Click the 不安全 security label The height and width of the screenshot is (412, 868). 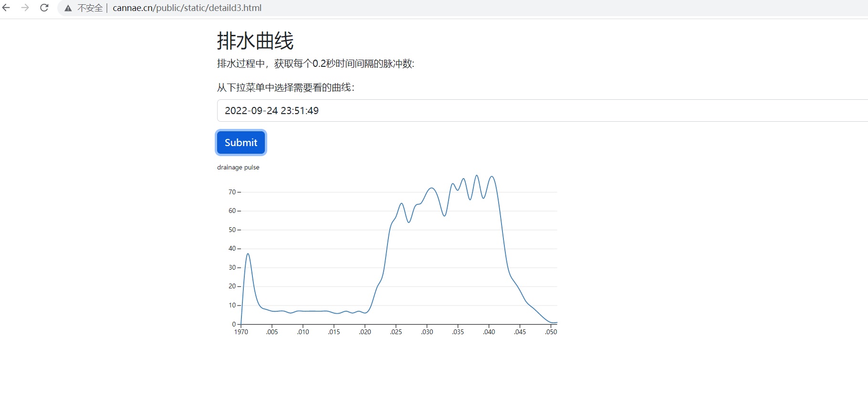(90, 8)
